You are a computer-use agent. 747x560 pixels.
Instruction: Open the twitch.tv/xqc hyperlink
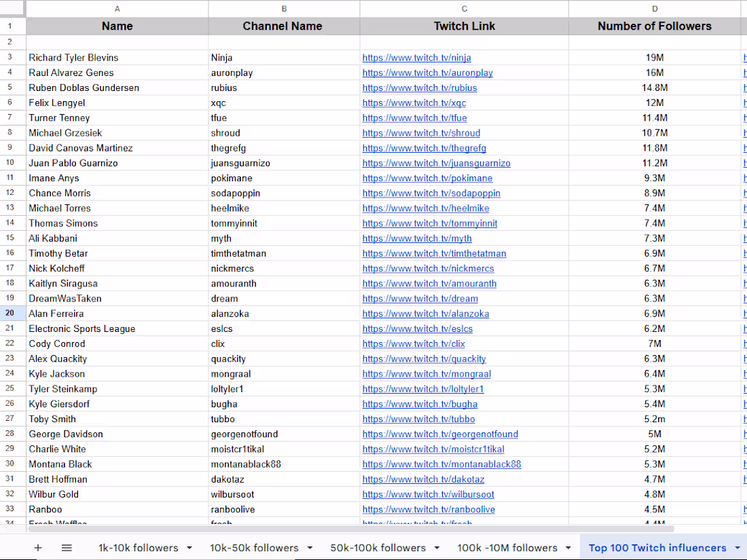pyautogui.click(x=414, y=103)
